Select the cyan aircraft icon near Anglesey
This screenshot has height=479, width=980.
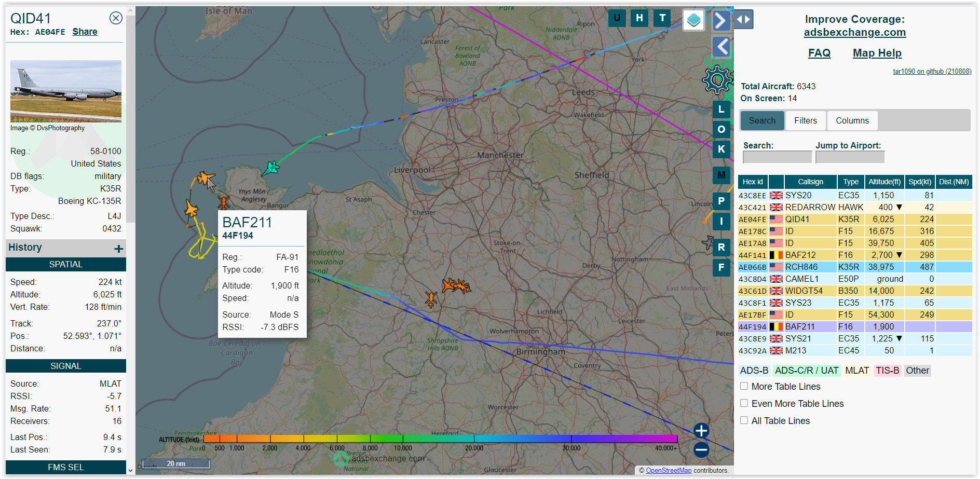(270, 169)
